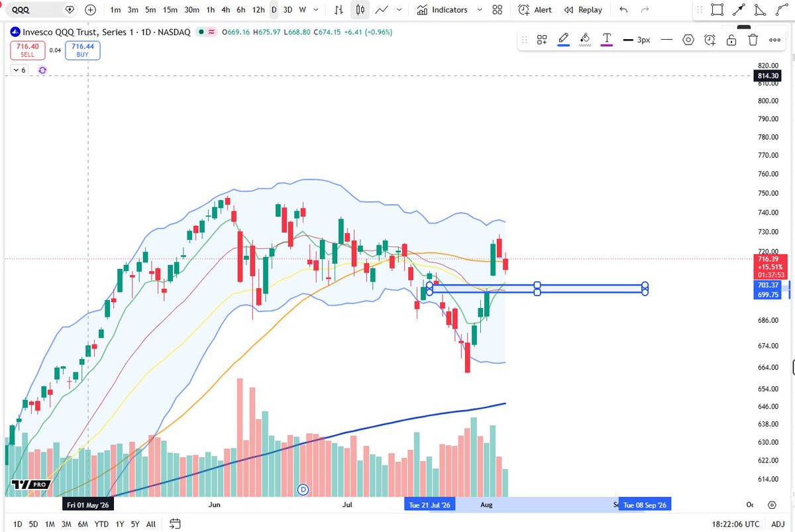Change rectangle border color with pencil icon

[564, 40]
